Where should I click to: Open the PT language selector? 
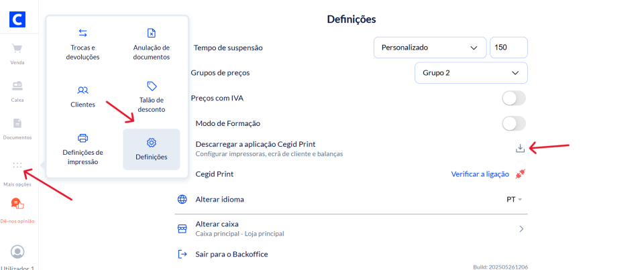[514, 200]
